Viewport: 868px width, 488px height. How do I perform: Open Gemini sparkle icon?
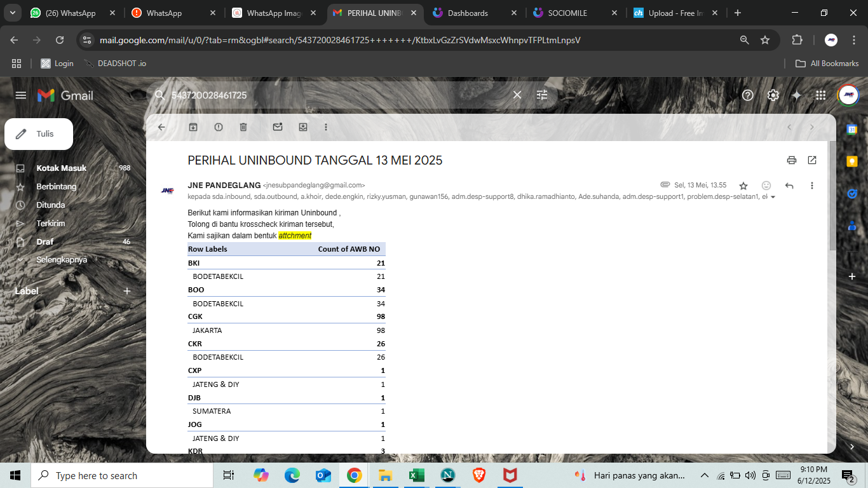pyautogui.click(x=797, y=95)
